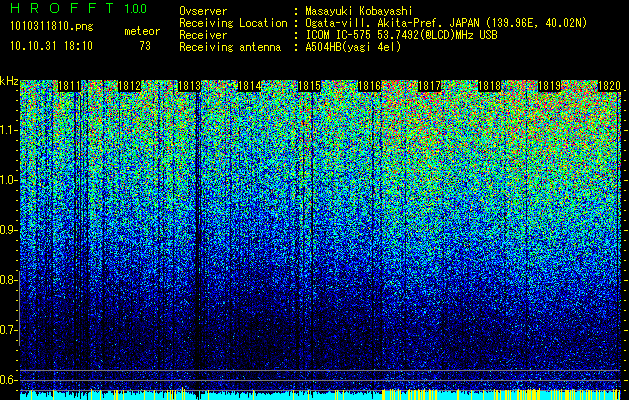This screenshot has width=629, height=400.
Task: Click the 1820 time marker
Action: click(x=609, y=86)
